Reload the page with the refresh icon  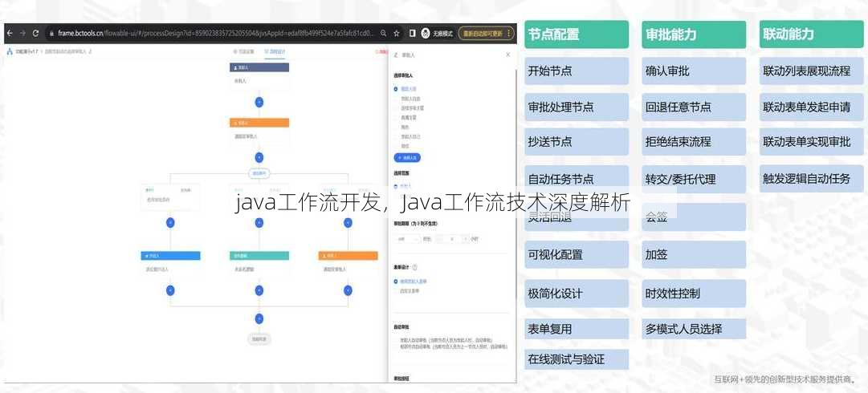tap(36, 33)
